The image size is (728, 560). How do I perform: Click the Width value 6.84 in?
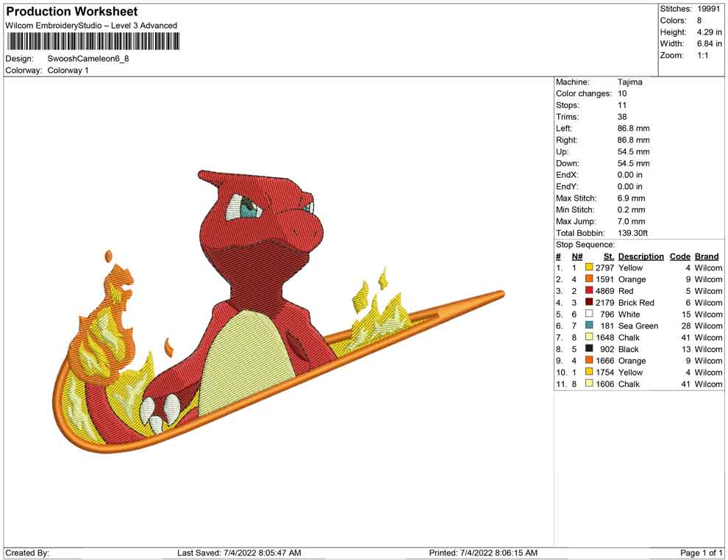click(709, 43)
